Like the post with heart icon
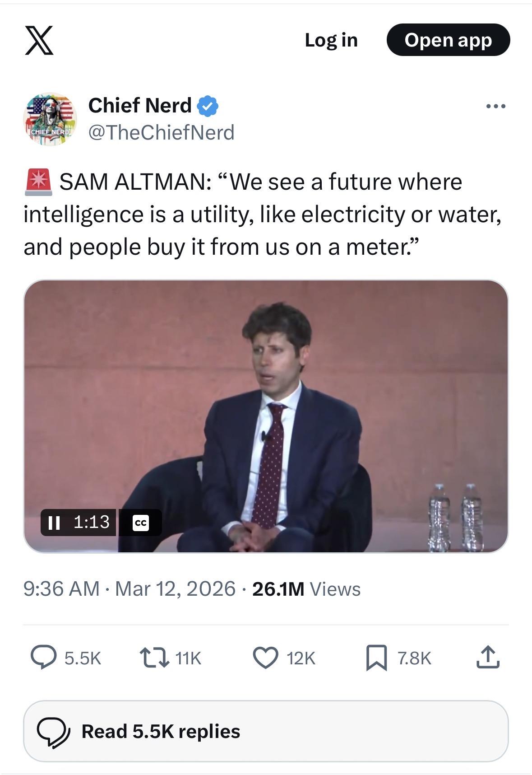 coord(265,658)
